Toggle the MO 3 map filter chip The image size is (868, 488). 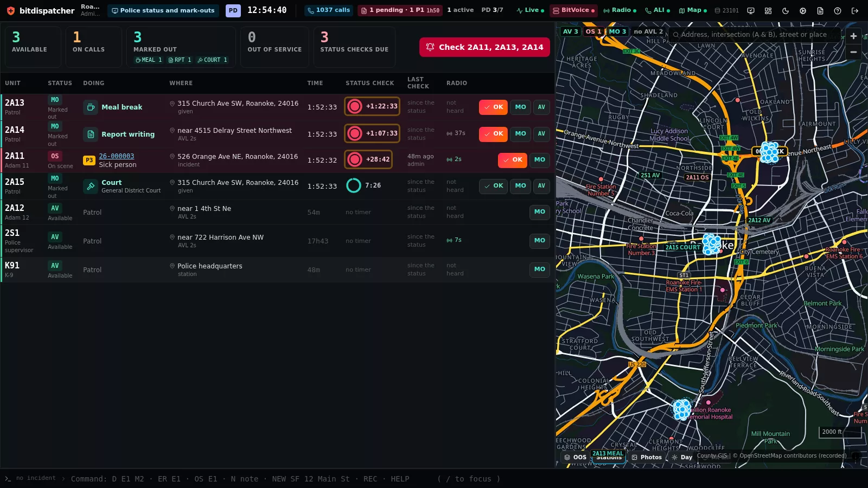pos(617,31)
